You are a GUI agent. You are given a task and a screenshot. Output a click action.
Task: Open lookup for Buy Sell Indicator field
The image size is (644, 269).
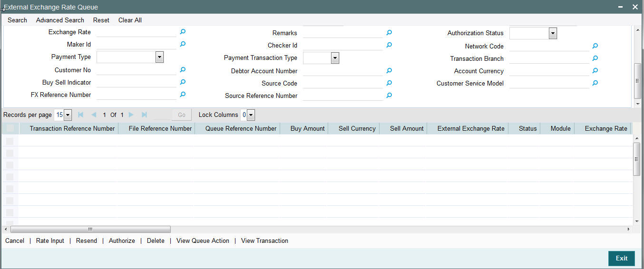pyautogui.click(x=182, y=82)
